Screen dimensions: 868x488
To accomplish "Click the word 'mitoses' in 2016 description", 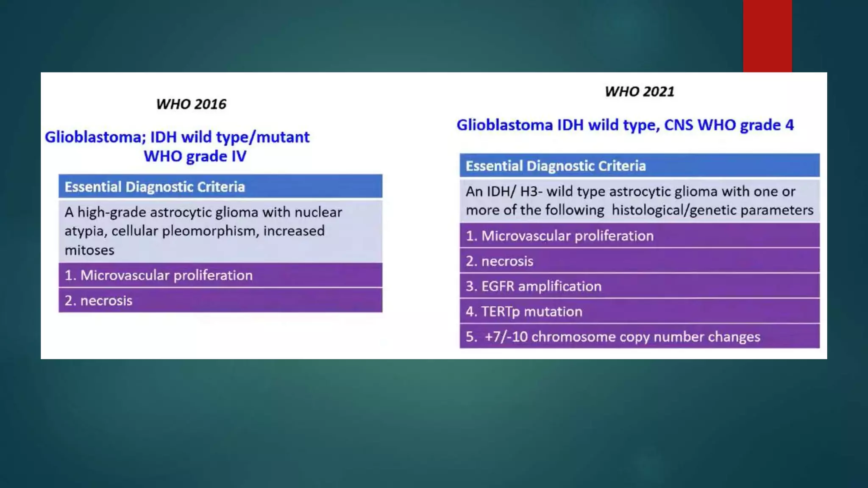I will (x=89, y=250).
